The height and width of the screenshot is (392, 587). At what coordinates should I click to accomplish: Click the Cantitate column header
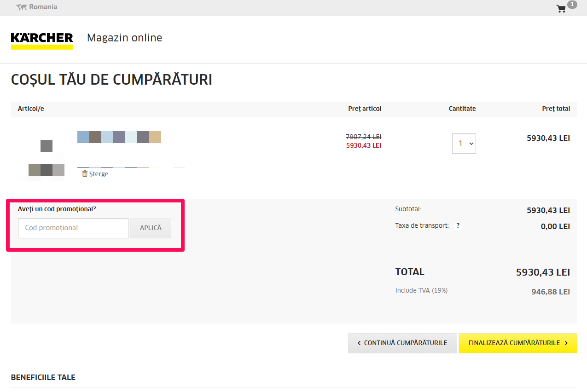click(462, 109)
